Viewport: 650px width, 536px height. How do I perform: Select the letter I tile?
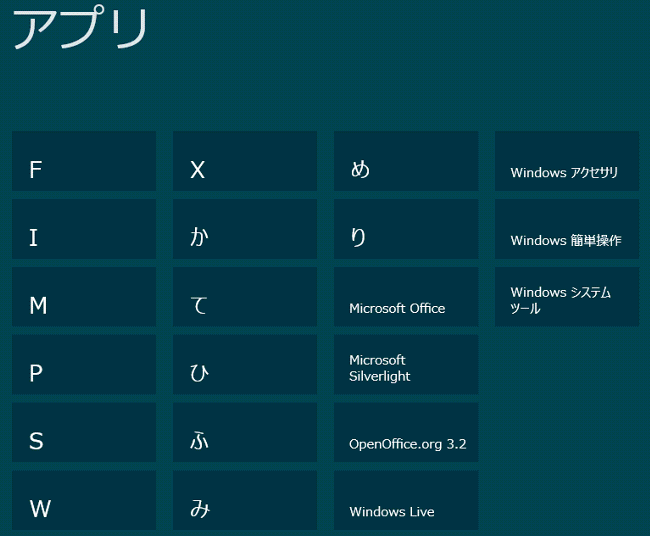tap(84, 229)
